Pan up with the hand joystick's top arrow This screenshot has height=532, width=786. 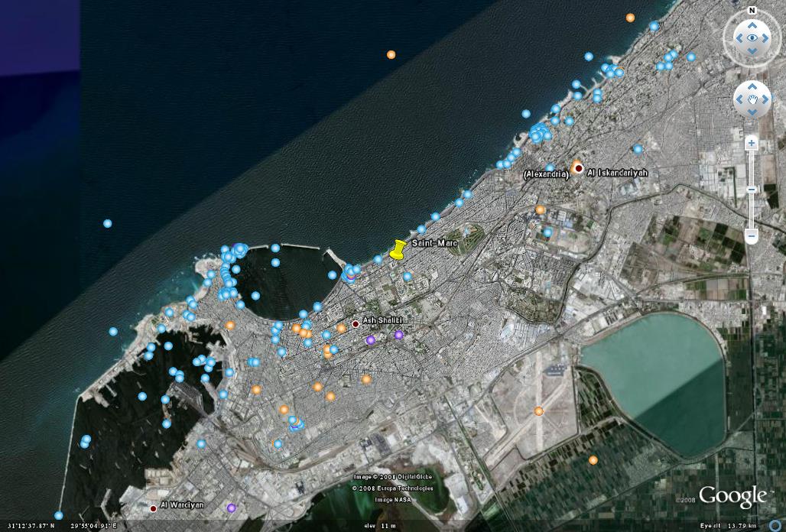[752, 86]
